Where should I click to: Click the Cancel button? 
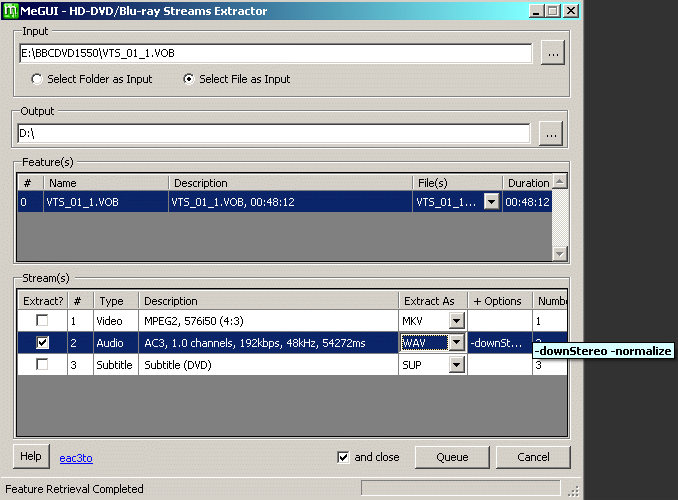[x=533, y=457]
